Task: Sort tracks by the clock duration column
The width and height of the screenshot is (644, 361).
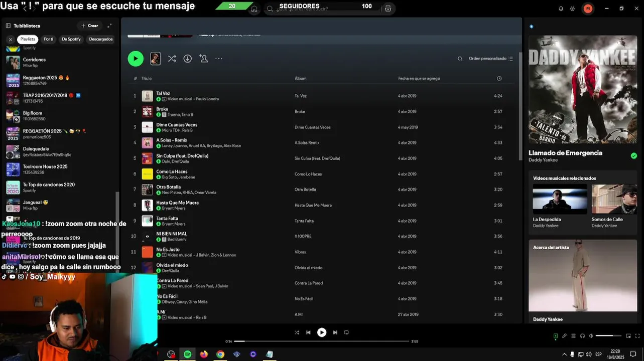Action: pos(499,78)
